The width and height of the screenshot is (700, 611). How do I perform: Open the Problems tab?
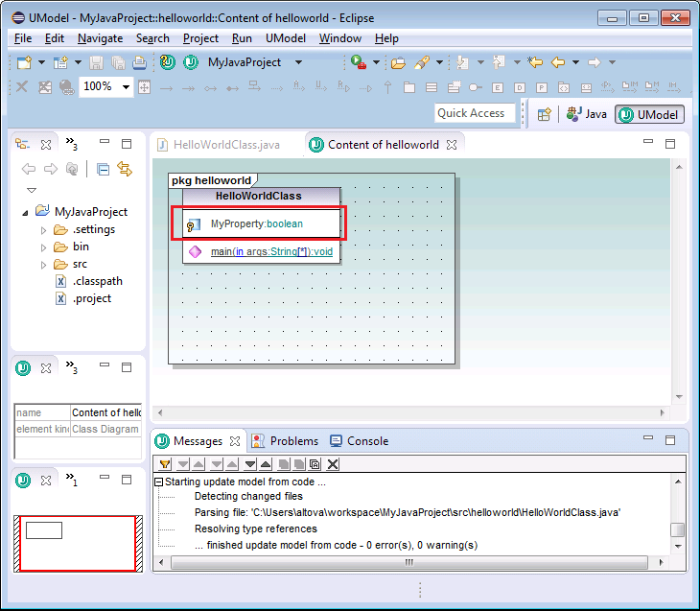pos(293,441)
